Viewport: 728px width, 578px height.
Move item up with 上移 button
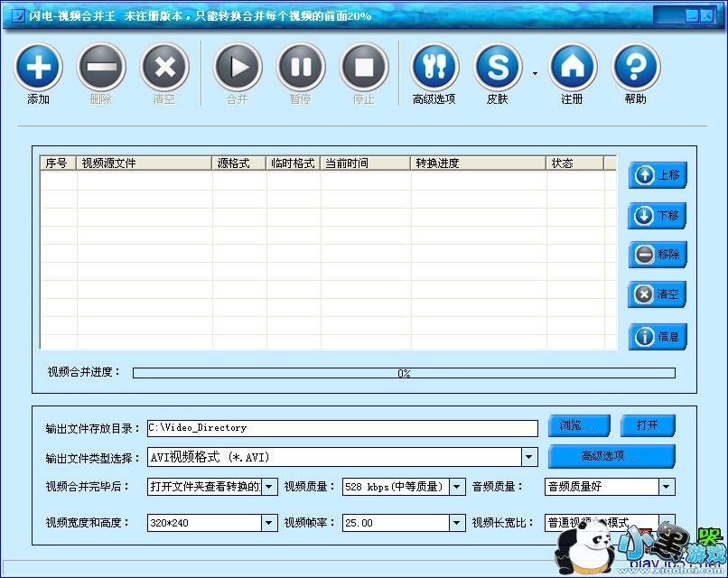pyautogui.click(x=658, y=175)
